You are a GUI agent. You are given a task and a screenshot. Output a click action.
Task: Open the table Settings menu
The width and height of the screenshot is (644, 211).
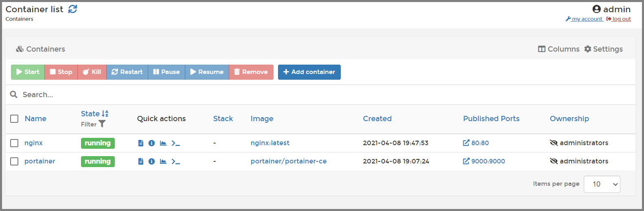603,49
